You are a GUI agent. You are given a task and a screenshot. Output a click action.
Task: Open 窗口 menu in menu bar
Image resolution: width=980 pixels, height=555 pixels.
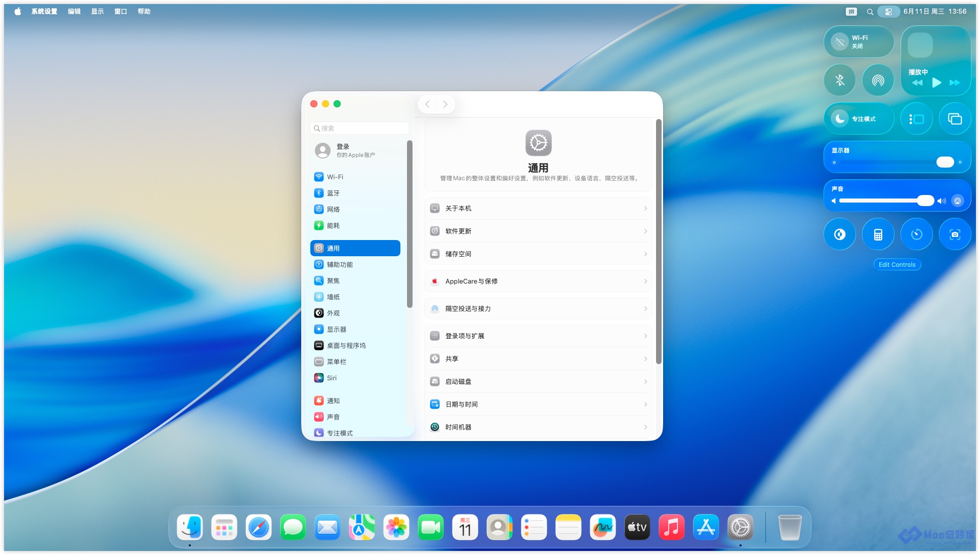[x=121, y=12]
